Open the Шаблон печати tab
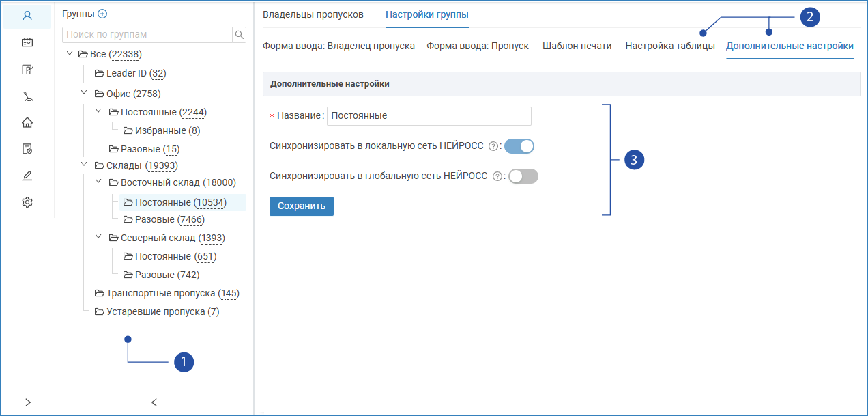Image resolution: width=868 pixels, height=416 pixels. pyautogui.click(x=577, y=46)
